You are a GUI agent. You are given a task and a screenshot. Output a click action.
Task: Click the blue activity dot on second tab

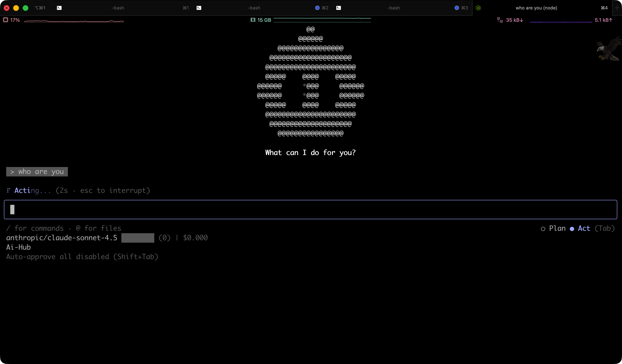pyautogui.click(x=317, y=8)
